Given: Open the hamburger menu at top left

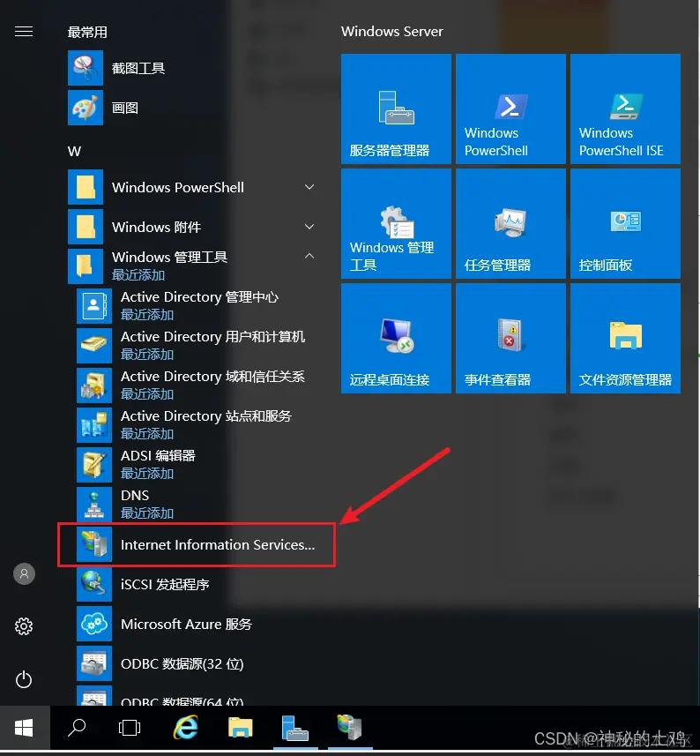Looking at the screenshot, I should coord(24,32).
